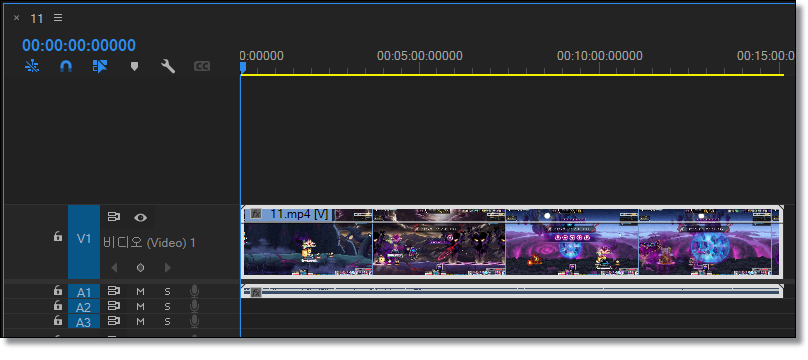Toggle V1 track output eye icon
Image resolution: width=808 pixels, height=360 pixels.
pyautogui.click(x=140, y=217)
